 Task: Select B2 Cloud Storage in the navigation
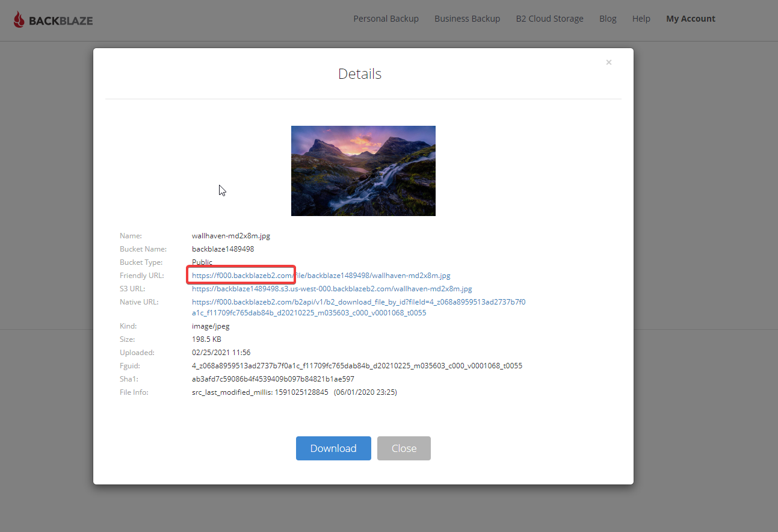pyautogui.click(x=549, y=18)
